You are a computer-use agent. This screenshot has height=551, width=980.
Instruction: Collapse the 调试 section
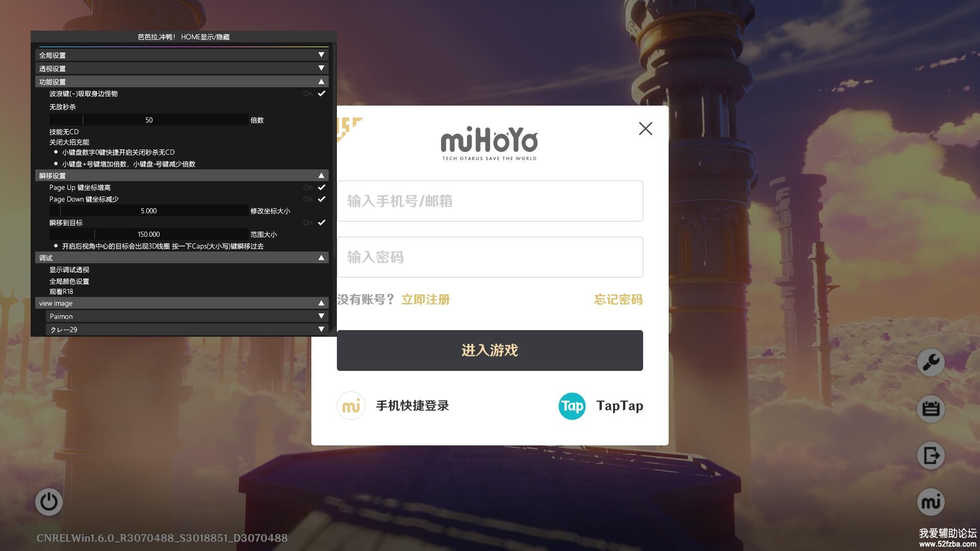click(x=182, y=258)
